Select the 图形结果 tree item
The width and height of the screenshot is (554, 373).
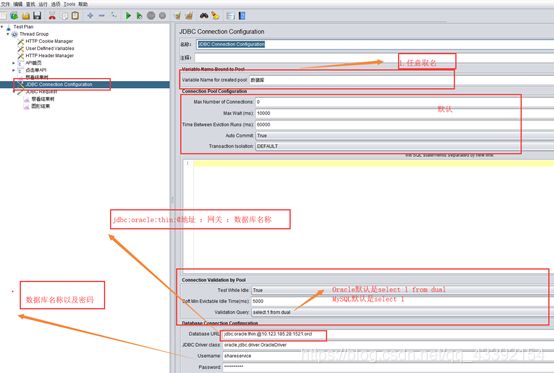coord(41,106)
